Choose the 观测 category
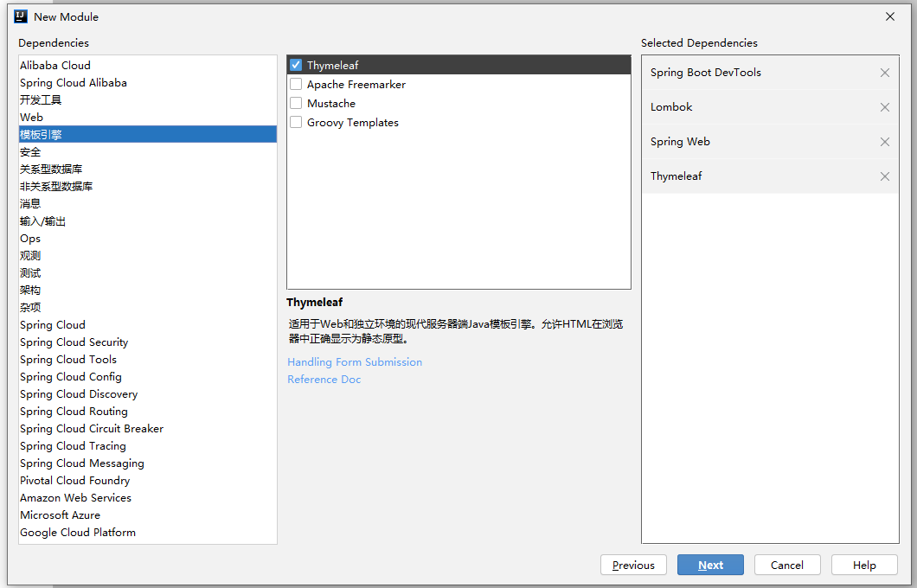The width and height of the screenshot is (917, 588). 148,255
